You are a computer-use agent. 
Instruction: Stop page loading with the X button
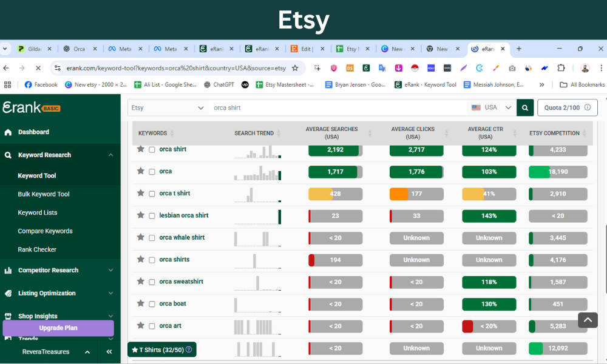(x=38, y=68)
